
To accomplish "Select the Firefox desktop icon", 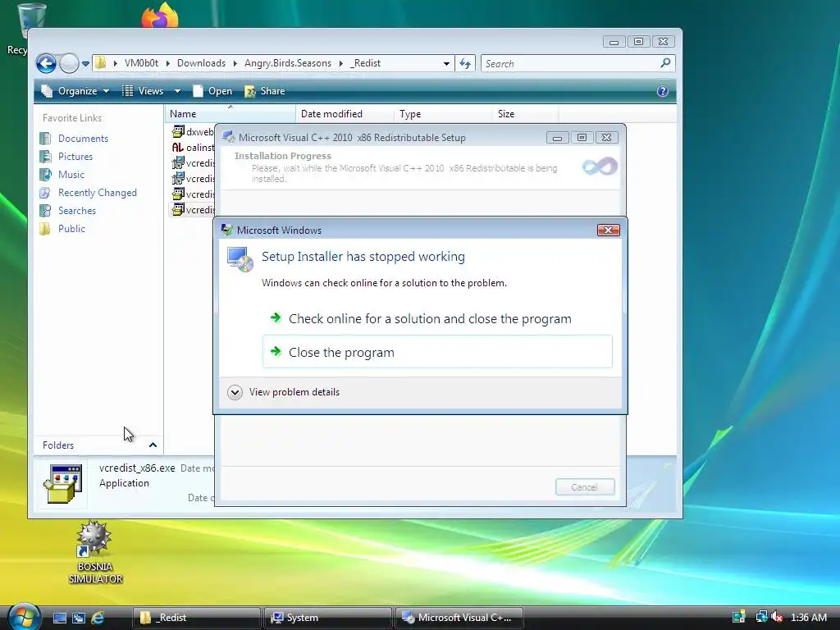I will coord(160,15).
